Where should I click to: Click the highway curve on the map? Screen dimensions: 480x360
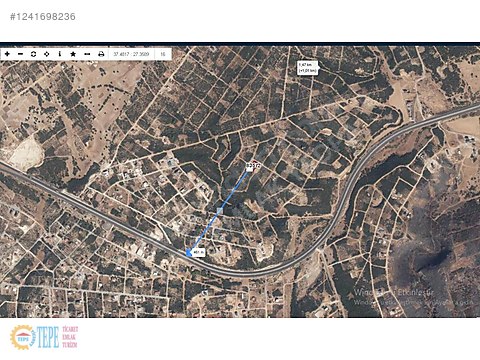(337, 217)
